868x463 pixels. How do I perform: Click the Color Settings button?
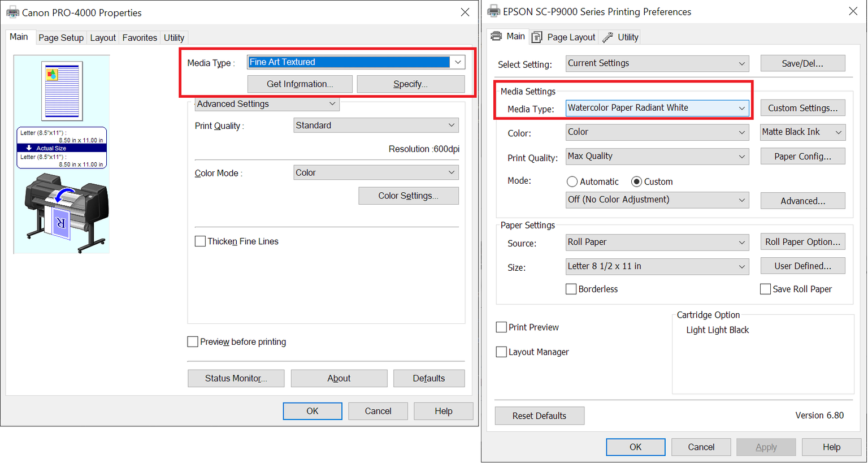pos(408,196)
